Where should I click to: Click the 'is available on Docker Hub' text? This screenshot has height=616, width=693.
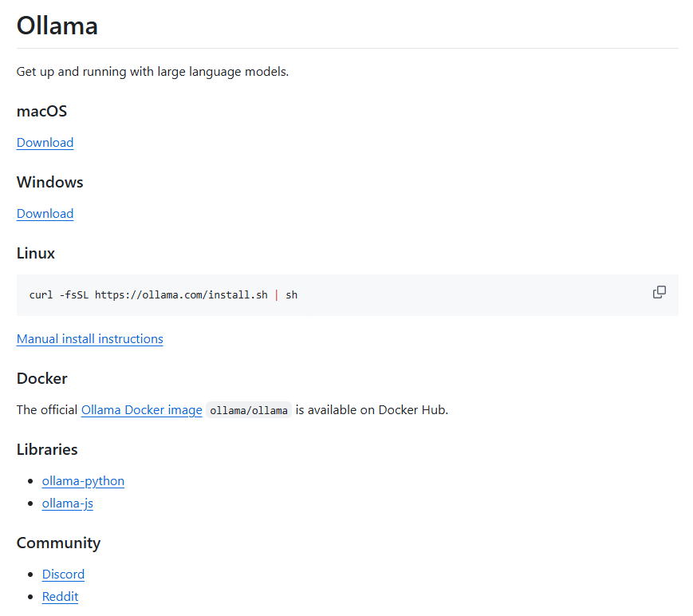click(x=372, y=410)
